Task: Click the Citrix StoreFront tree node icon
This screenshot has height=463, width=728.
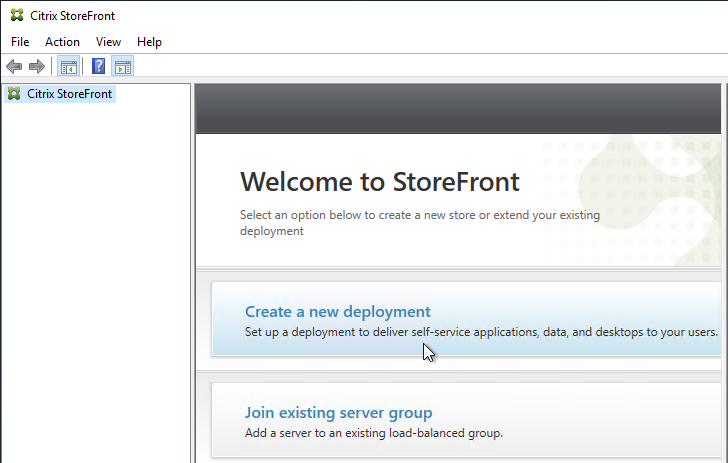Action: (x=14, y=94)
